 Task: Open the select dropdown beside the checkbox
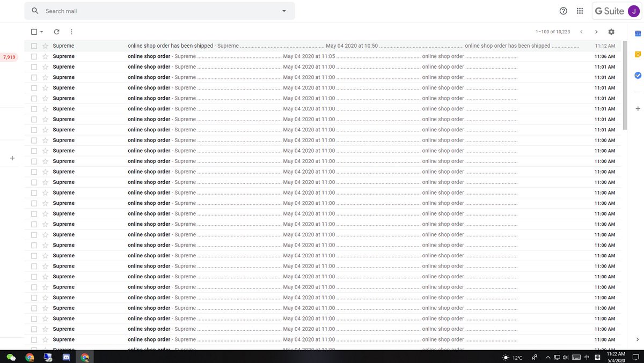(x=41, y=32)
